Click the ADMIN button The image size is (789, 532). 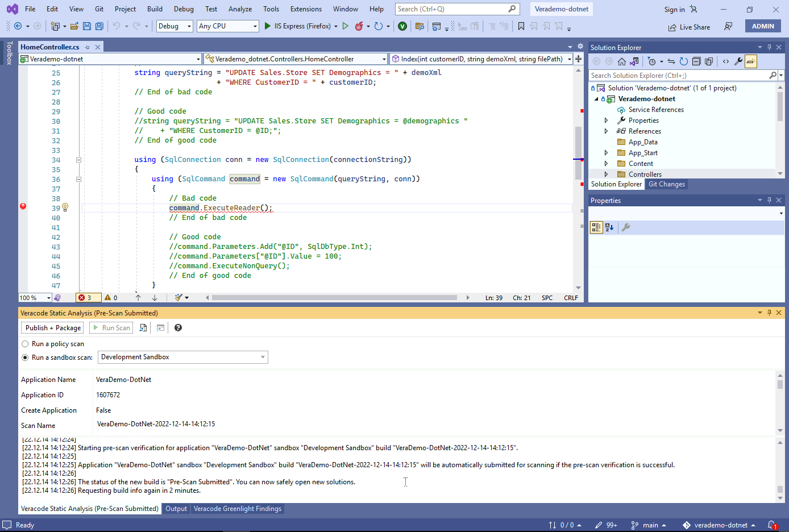pyautogui.click(x=763, y=26)
